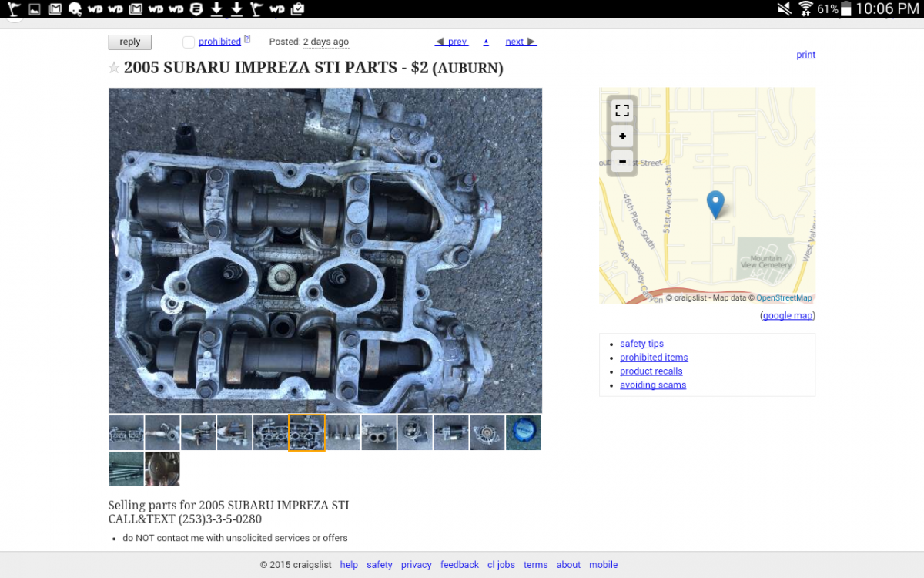
Task: Select the teal metal rods thumbnail
Action: pos(126,469)
